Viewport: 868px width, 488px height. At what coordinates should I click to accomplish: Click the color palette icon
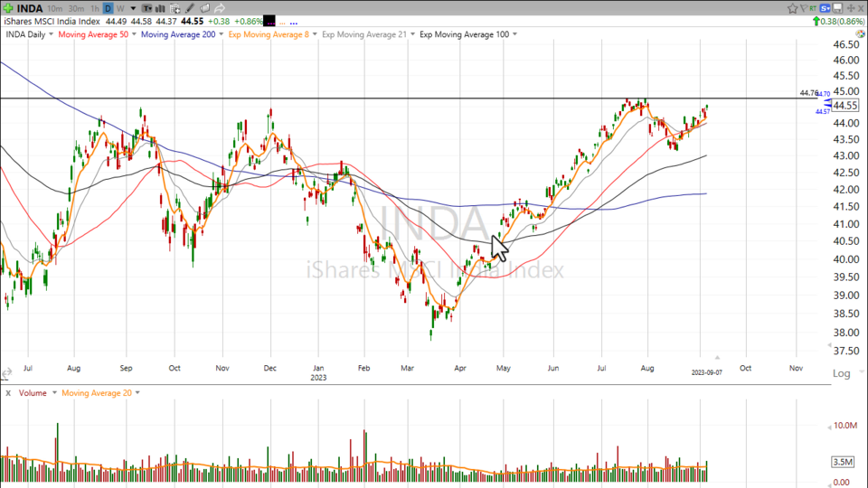pyautogui.click(x=861, y=33)
